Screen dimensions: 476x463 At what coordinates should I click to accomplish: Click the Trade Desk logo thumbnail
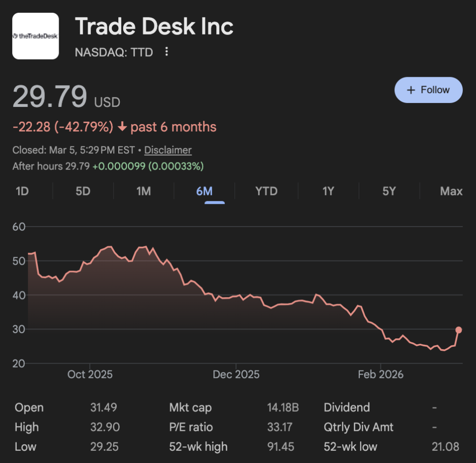(x=35, y=36)
